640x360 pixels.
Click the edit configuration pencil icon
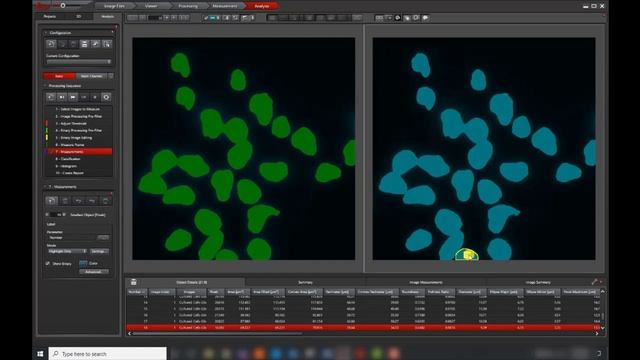[x=96, y=44]
